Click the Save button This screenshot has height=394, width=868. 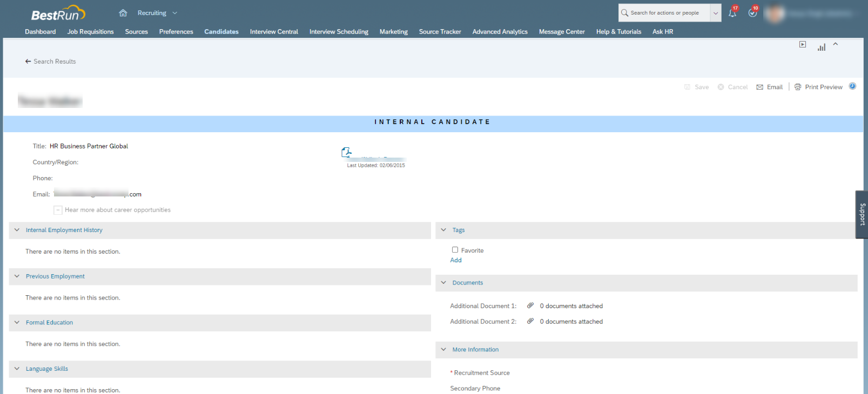click(696, 87)
